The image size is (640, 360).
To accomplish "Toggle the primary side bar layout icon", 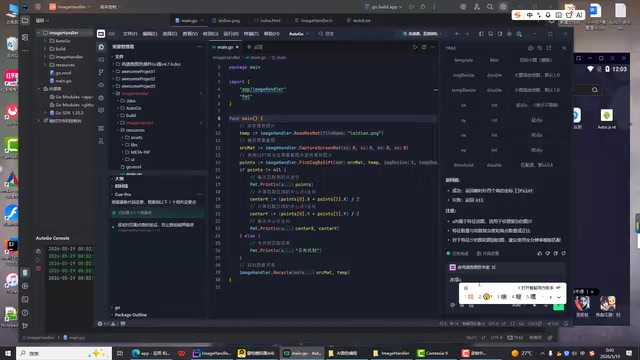I will click(481, 34).
